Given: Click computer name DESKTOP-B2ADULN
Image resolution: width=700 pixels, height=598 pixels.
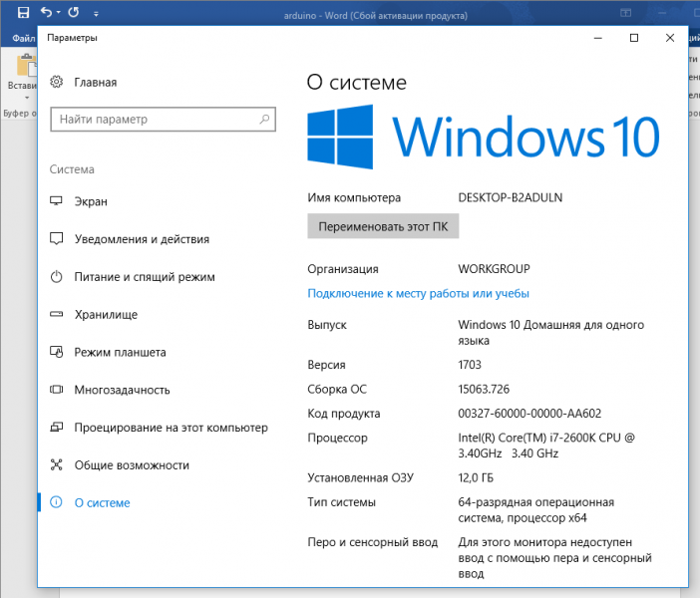Looking at the screenshot, I should click(x=511, y=197).
